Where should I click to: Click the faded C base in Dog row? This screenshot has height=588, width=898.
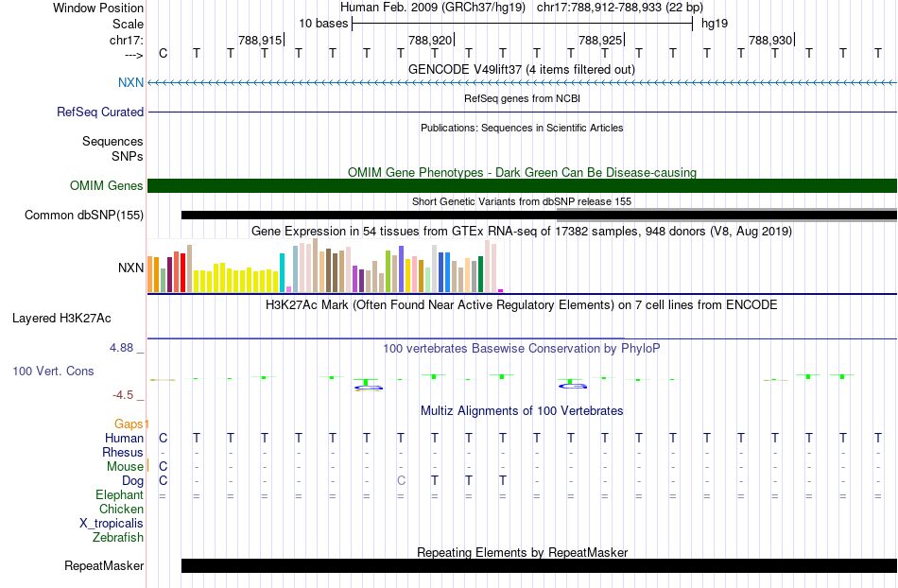click(x=402, y=480)
